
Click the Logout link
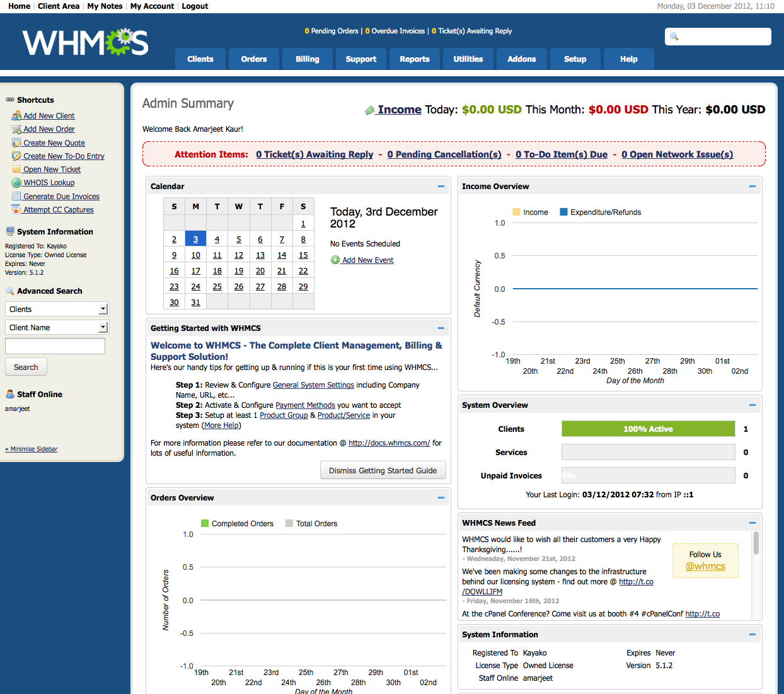(x=195, y=6)
